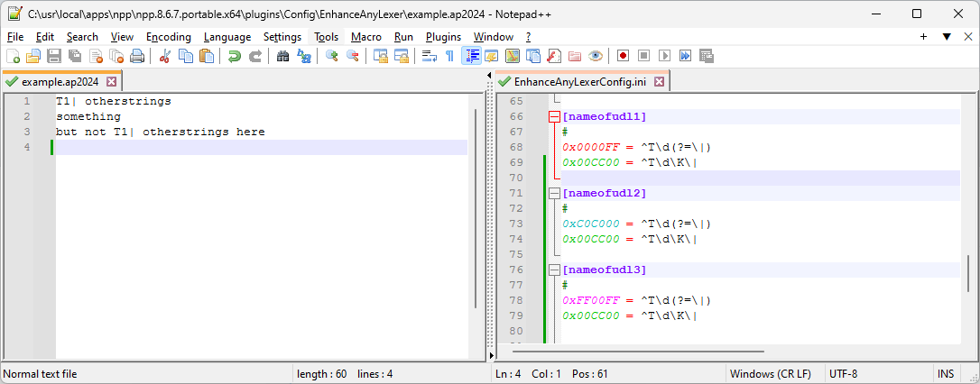Zoom out using magnifier minus icon
Screen dimensions: 980x384
[353, 56]
